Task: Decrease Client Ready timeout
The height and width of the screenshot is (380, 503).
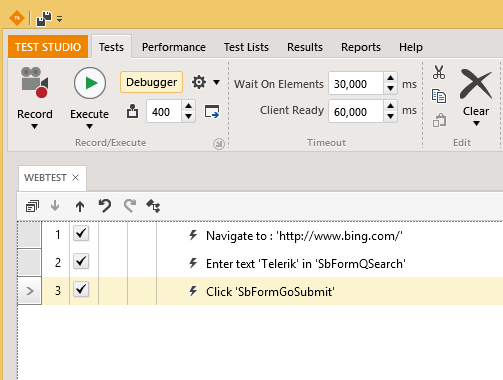Action: 390,117
